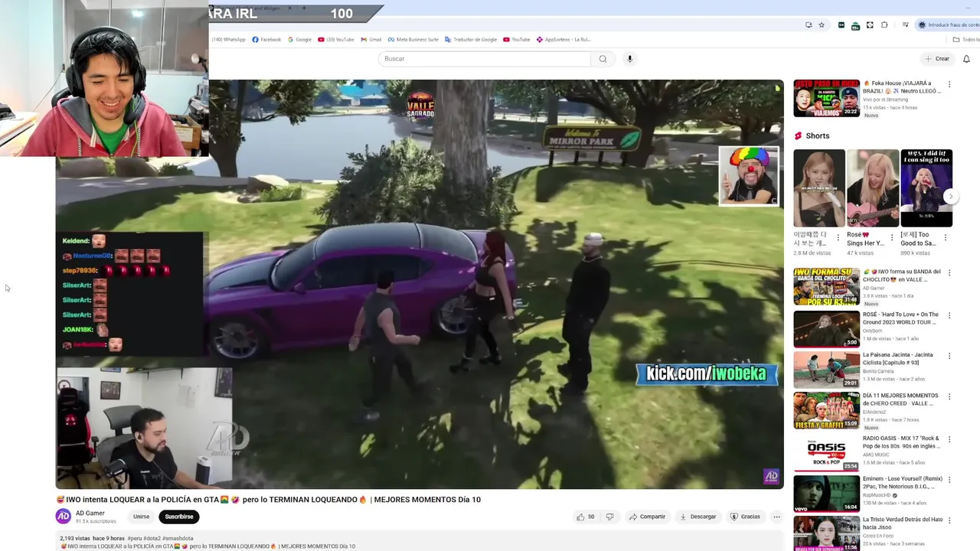Image resolution: width=980 pixels, height=551 pixels.
Task: Open the (39) YouTube bookmark
Action: (336, 40)
